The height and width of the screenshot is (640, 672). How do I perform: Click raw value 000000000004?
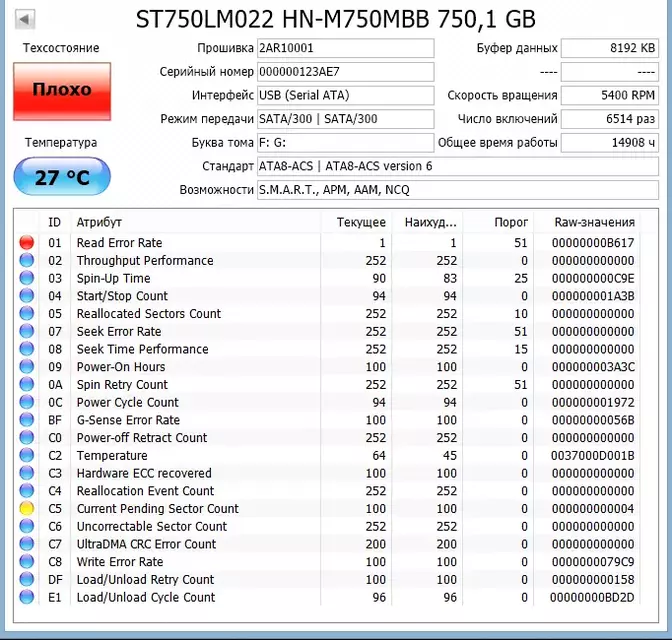593,508
